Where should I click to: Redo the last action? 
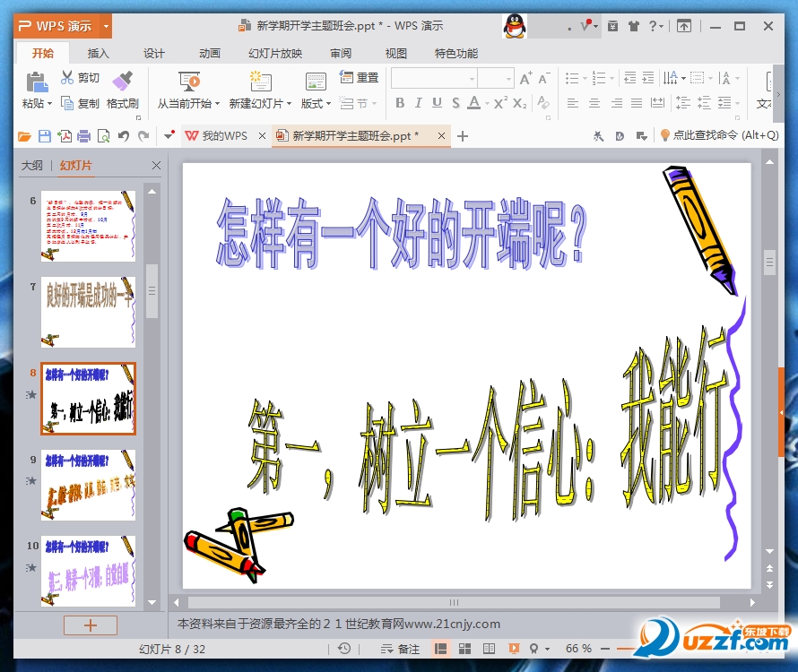pyautogui.click(x=144, y=136)
